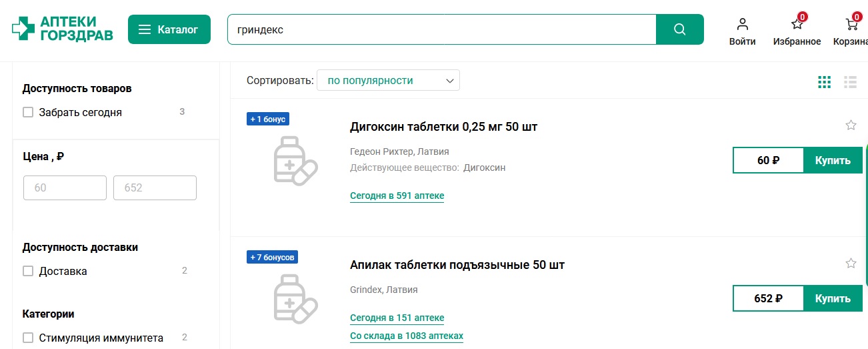Viewport: 868px width, 349px height.
Task: Open the Корзина shopping cart
Action: (851, 25)
